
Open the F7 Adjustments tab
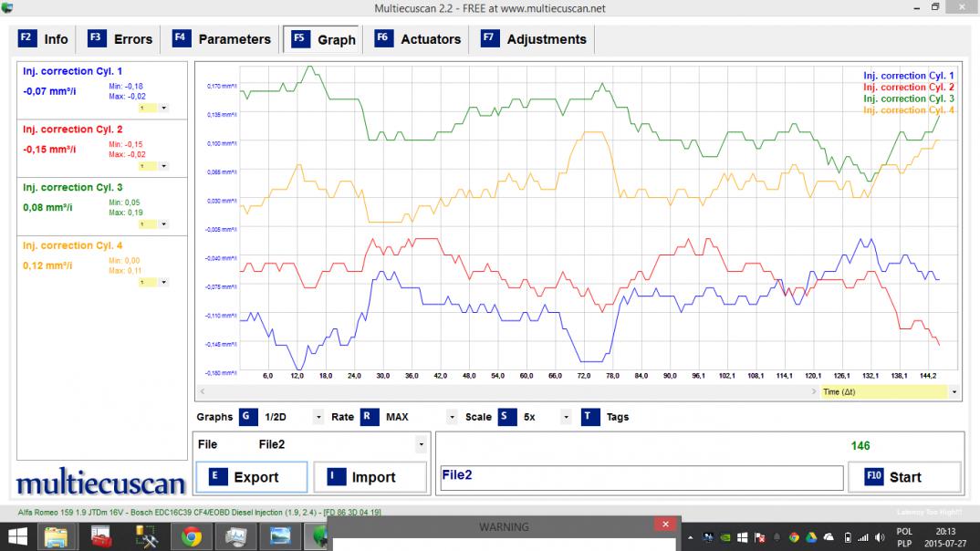pos(535,39)
